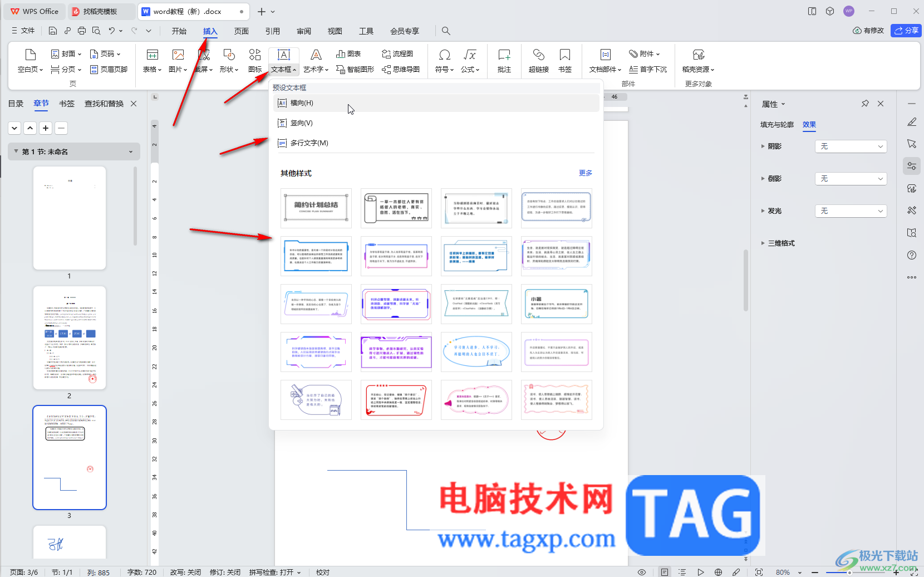Insert a Comment annotation
Viewport: 924px width, 577px height.
coord(504,61)
